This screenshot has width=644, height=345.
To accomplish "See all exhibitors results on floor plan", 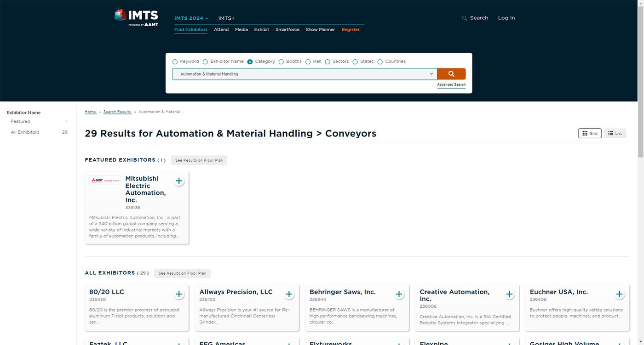I will (x=183, y=273).
